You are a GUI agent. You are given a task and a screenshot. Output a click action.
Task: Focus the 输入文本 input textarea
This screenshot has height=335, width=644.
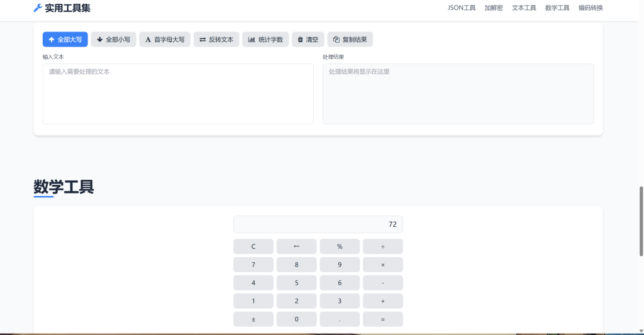(x=178, y=94)
